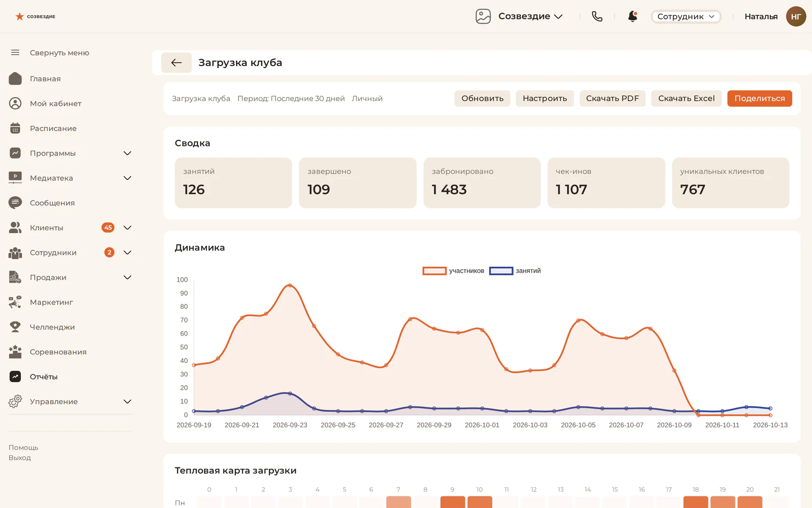Click the Медиатека media icon
Screen dimensions: 812x508
click(15, 178)
